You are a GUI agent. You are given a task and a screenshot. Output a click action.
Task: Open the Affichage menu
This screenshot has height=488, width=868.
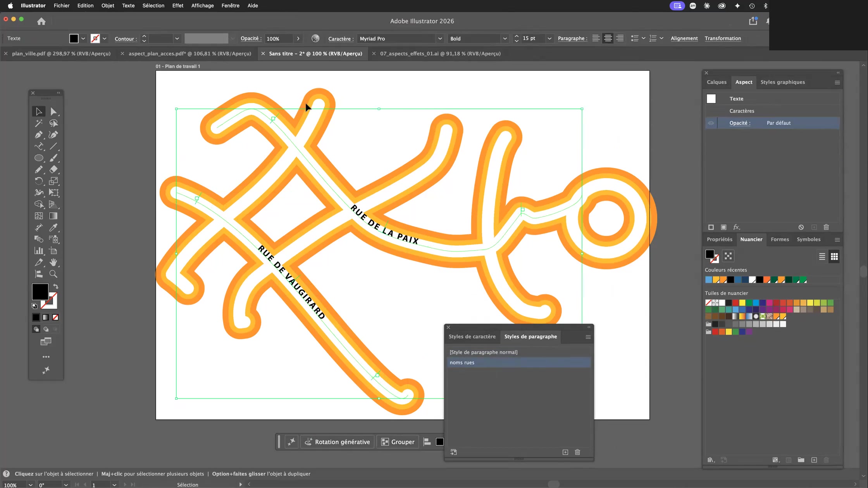coord(202,6)
